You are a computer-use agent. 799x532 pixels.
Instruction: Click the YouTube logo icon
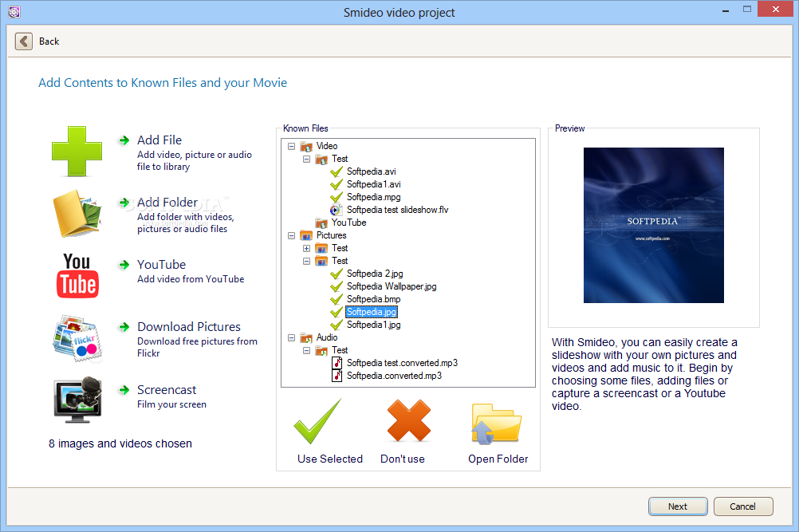pyautogui.click(x=77, y=276)
